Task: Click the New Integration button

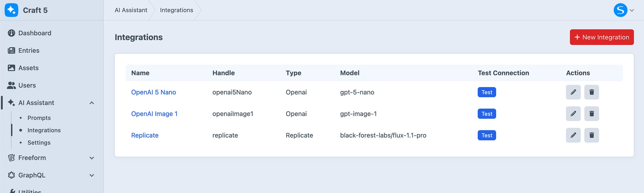Action: 602,37
